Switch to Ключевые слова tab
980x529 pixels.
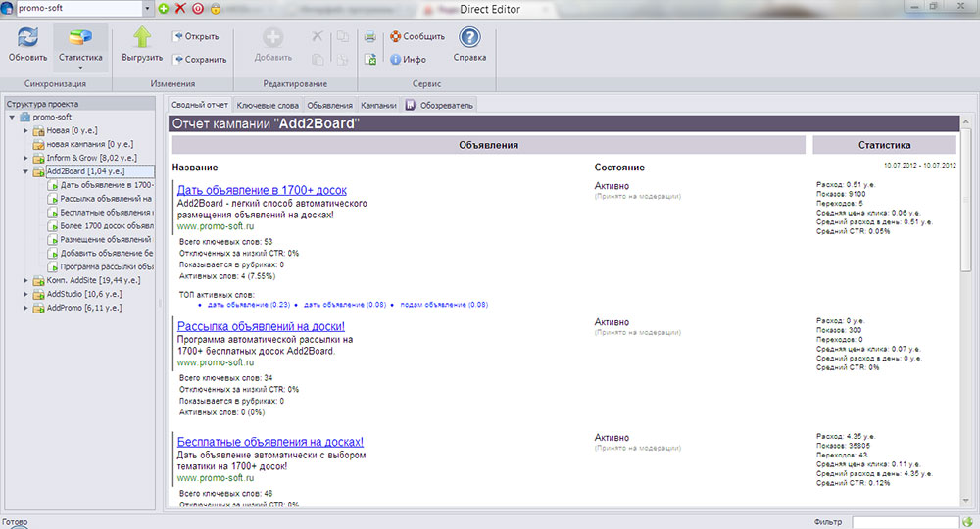[268, 105]
